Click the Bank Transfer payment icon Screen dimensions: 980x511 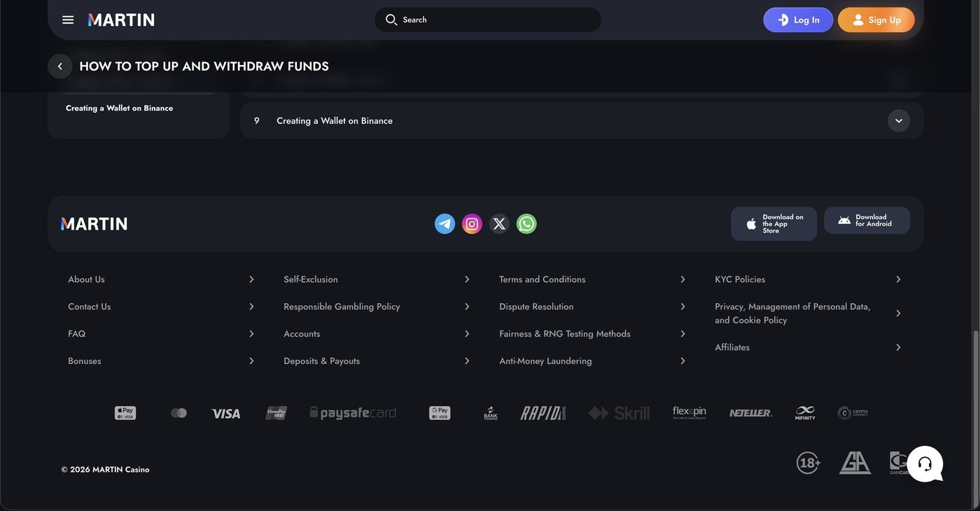[491, 413]
